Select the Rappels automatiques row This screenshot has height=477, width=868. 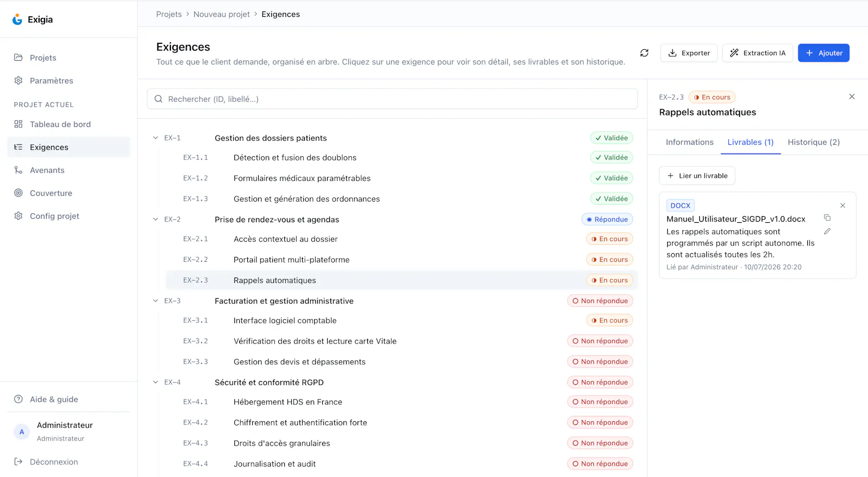point(401,280)
